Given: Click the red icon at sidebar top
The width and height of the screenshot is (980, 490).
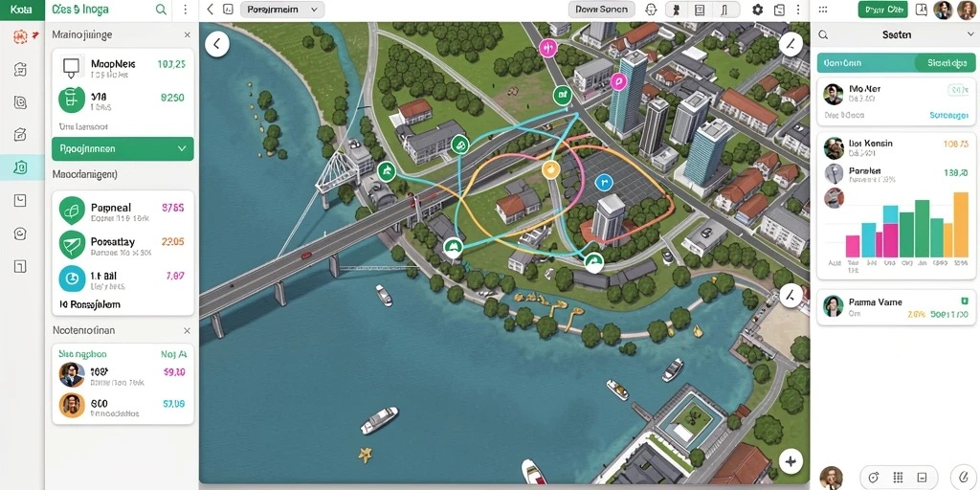Looking at the screenshot, I should [21, 37].
